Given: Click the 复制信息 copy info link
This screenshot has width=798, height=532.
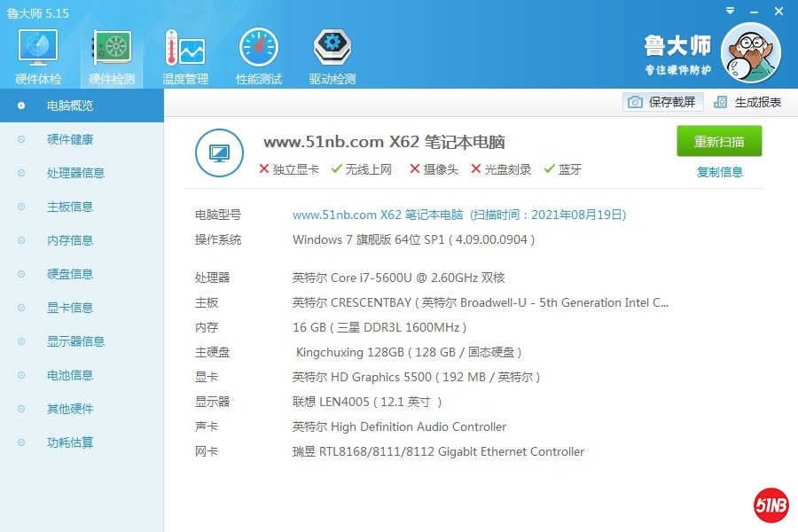Looking at the screenshot, I should click(x=719, y=172).
